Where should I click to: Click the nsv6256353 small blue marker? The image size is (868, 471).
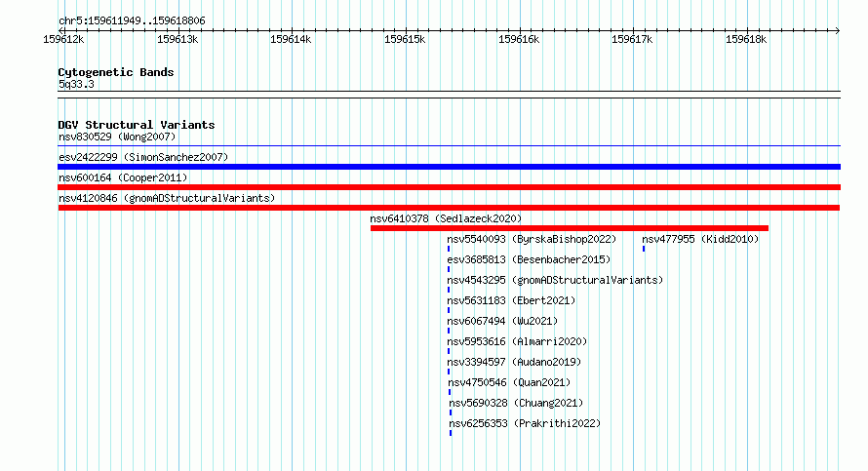point(451,433)
